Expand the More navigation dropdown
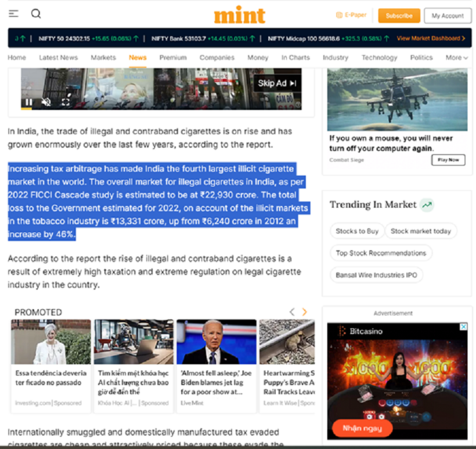Viewport: 476px width, 449px height. point(456,57)
